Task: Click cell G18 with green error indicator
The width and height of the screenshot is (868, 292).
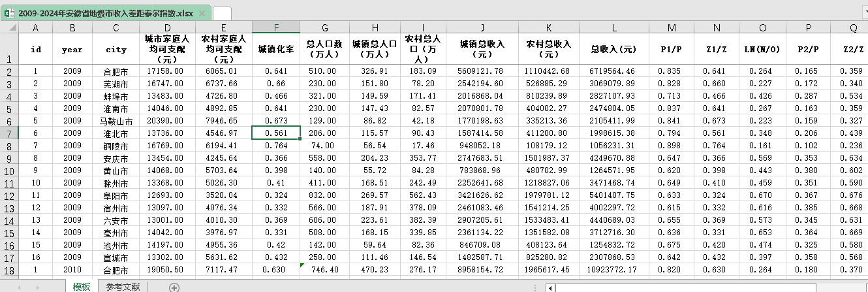Action: pyautogui.click(x=325, y=270)
